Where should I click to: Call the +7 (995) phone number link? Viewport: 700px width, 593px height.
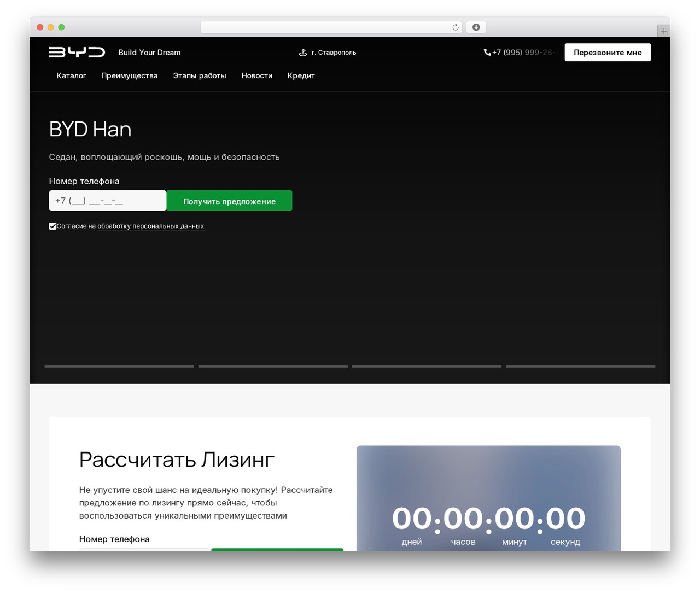pyautogui.click(x=525, y=53)
